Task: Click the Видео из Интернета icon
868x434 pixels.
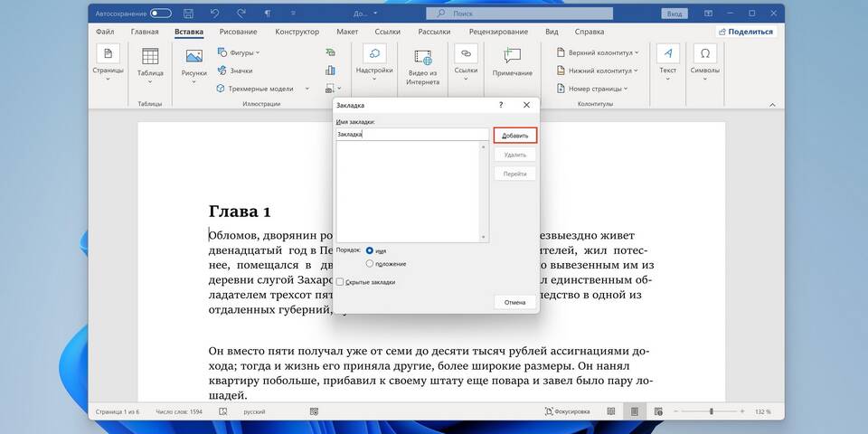Action: 422,57
